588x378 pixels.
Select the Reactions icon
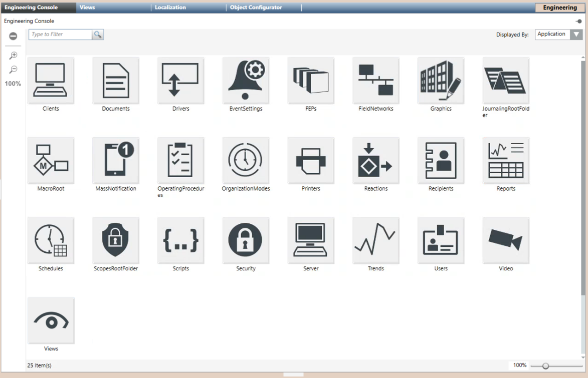point(376,161)
